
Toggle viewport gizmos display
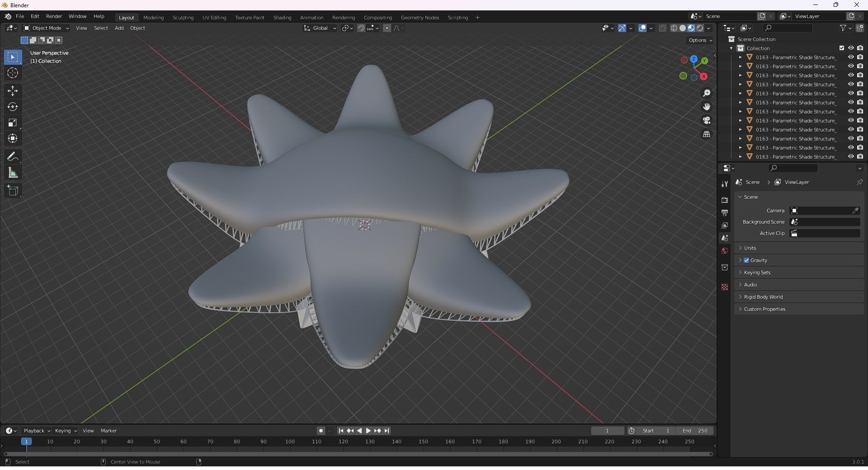[622, 28]
